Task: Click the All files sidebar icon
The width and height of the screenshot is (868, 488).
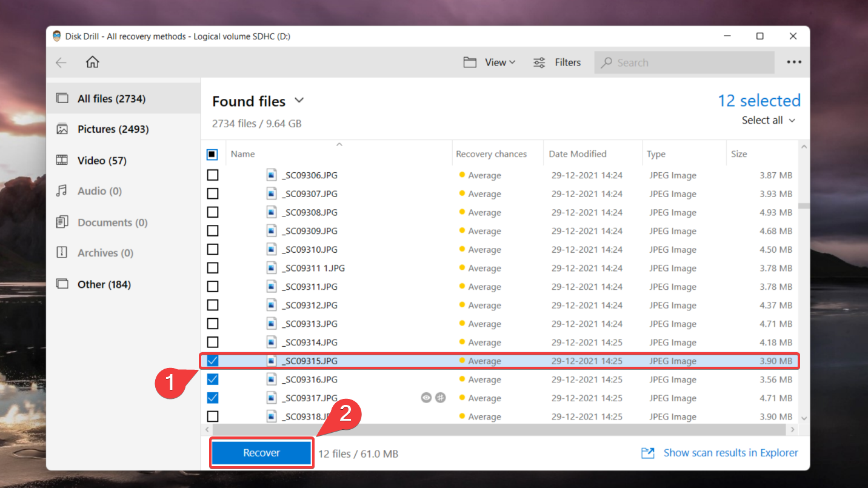Action: pyautogui.click(x=62, y=98)
